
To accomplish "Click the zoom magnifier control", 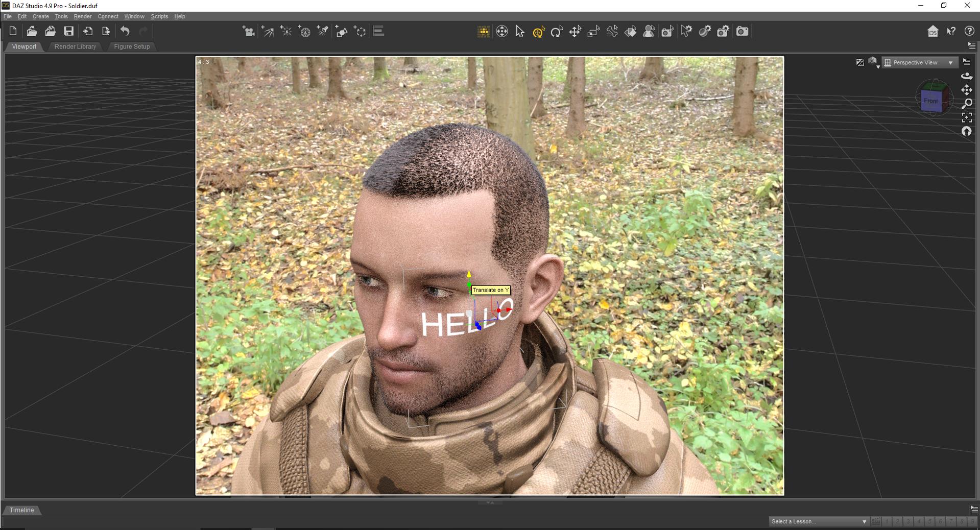I will point(967,104).
